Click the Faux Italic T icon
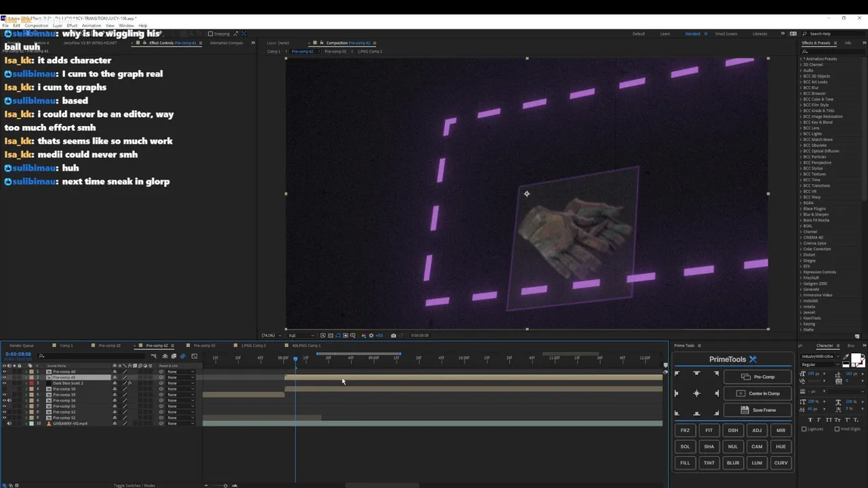 pos(818,420)
